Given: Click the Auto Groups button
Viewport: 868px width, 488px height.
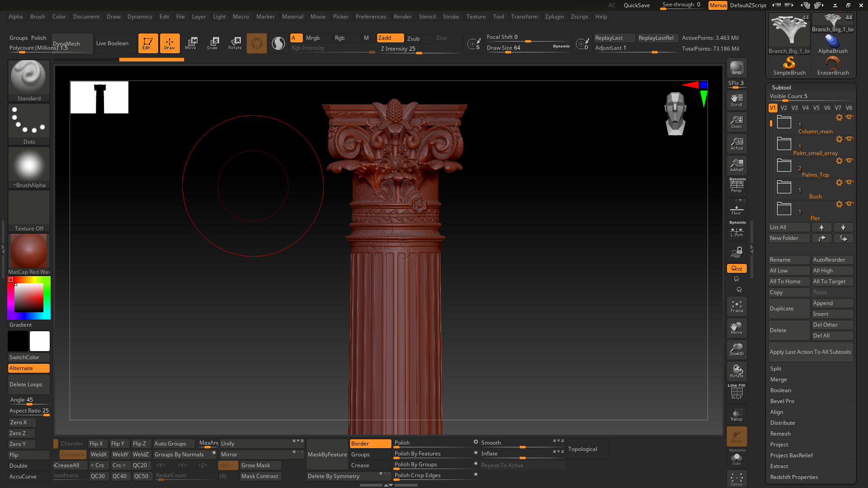Looking at the screenshot, I should [174, 444].
